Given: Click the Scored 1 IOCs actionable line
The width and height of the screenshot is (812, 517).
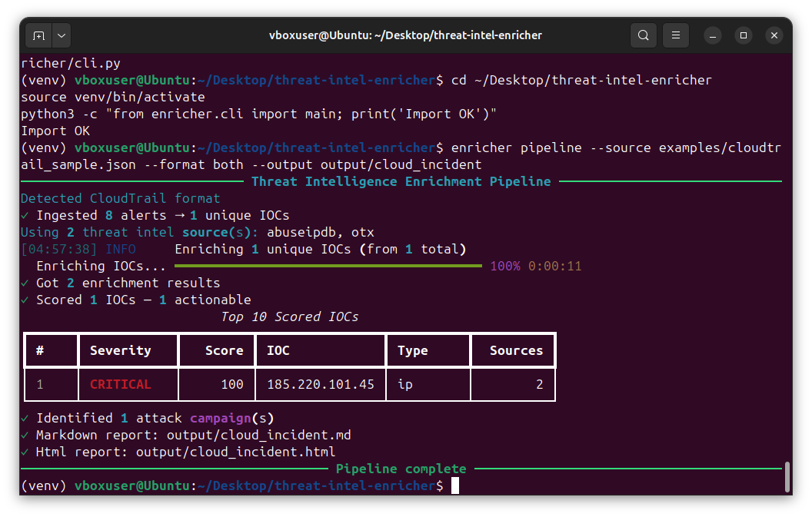Looking at the screenshot, I should click(x=136, y=300).
